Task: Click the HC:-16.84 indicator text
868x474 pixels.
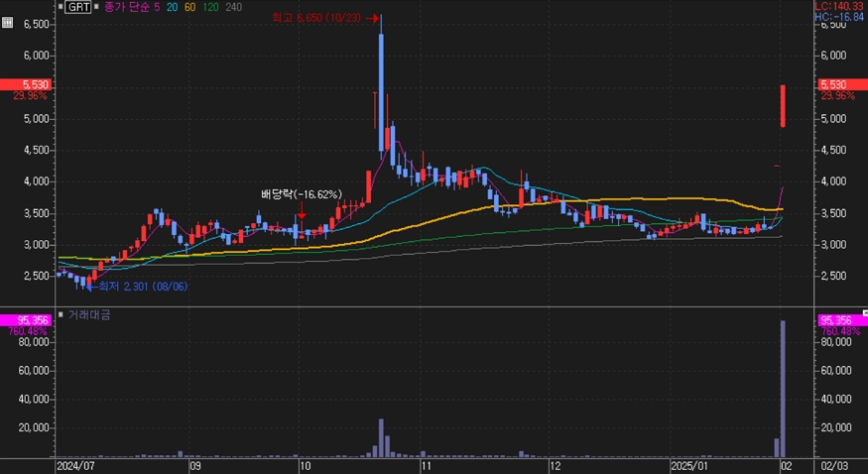Action: coord(838,17)
